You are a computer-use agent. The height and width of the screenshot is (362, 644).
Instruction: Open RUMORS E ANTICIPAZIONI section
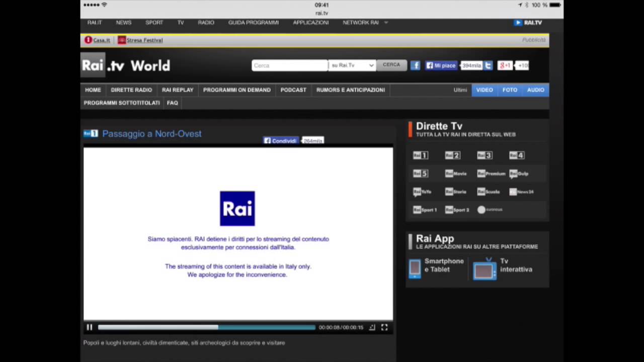351,90
